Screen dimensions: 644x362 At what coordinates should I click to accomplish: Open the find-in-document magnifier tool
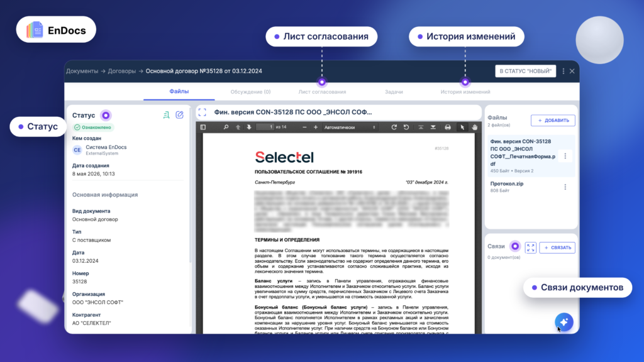click(x=226, y=127)
